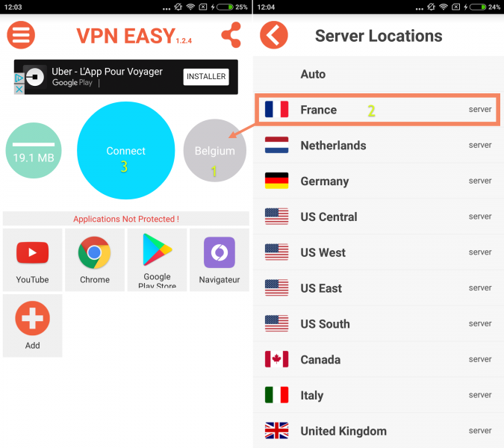The height and width of the screenshot is (448, 504).
Task: Tap the 'server' label in Netherlands row
Action: (480, 145)
